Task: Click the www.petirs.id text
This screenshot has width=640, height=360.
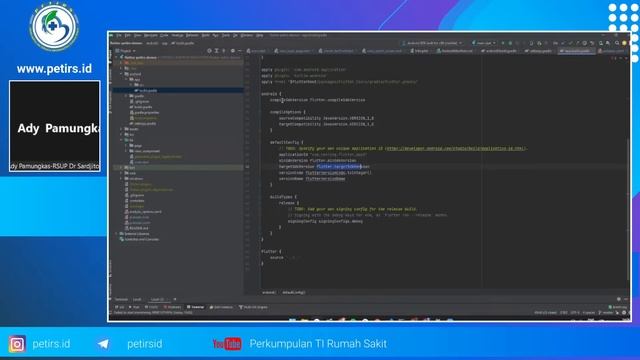Action: tap(54, 69)
